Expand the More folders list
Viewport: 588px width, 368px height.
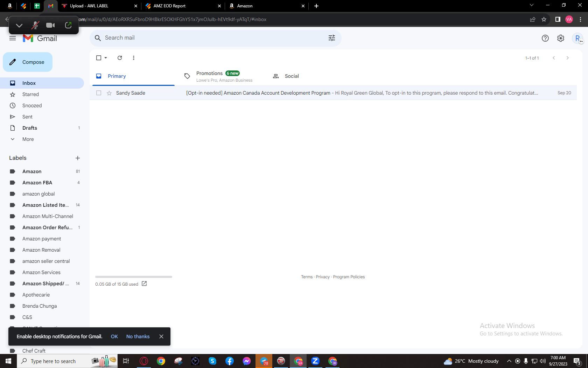click(x=42, y=139)
